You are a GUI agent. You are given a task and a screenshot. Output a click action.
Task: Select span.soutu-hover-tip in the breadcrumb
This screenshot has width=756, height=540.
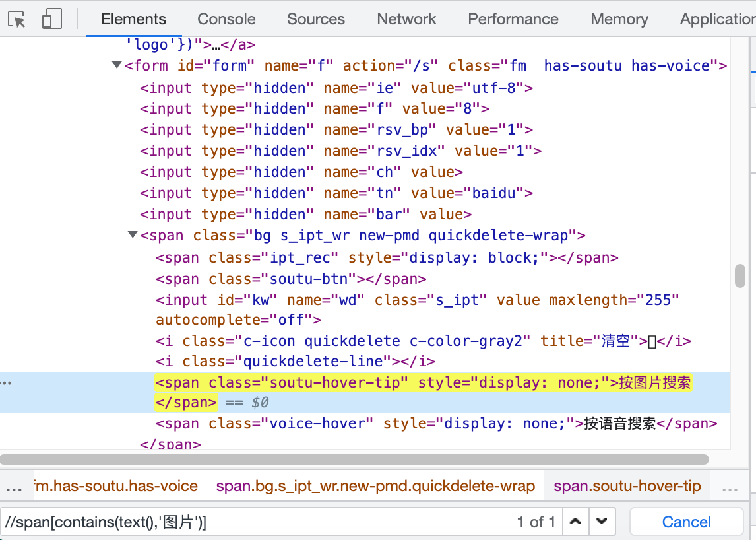click(x=627, y=487)
